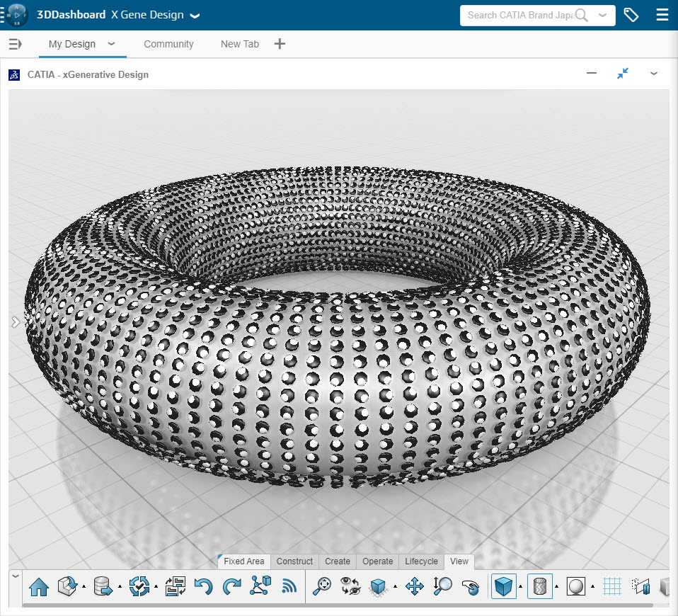Click the Search CATIA Brand input field
The image size is (678, 616).
click(x=520, y=15)
